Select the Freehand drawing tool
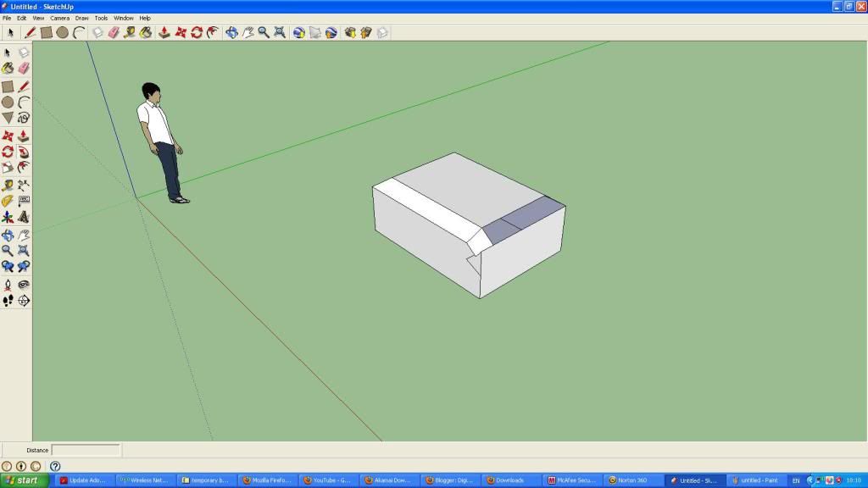This screenshot has height=488, width=868. point(24,119)
